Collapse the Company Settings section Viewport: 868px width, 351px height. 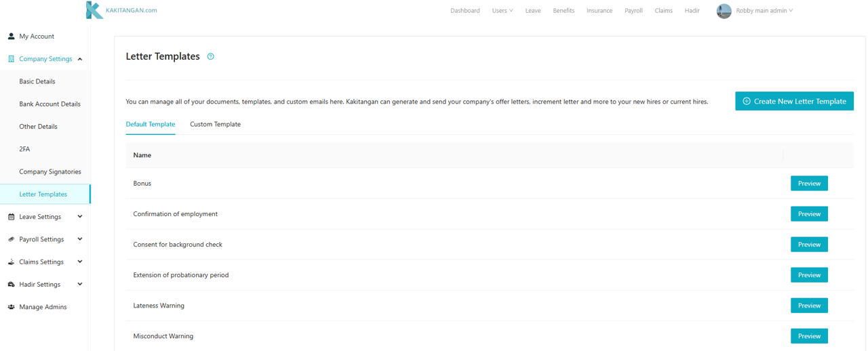(80, 59)
